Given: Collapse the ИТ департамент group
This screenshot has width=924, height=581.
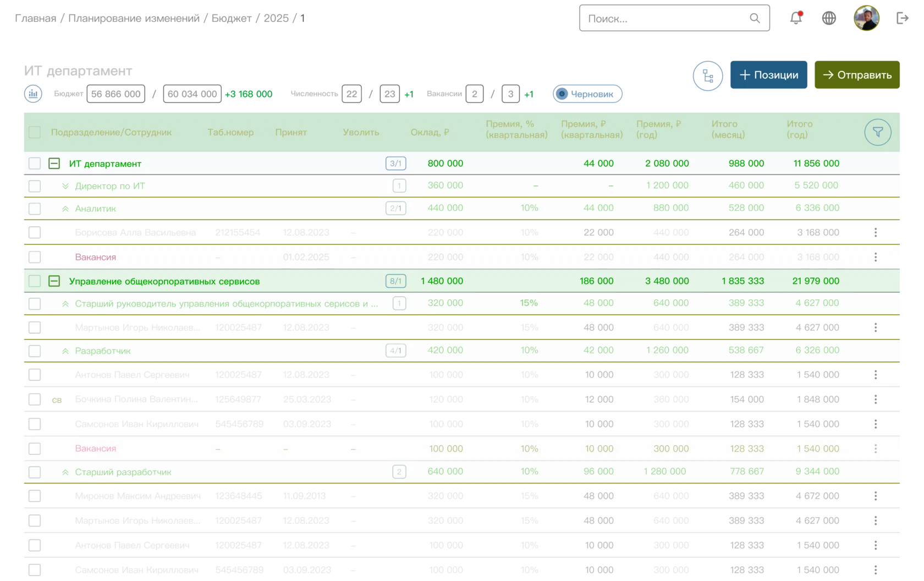Looking at the screenshot, I should [54, 163].
